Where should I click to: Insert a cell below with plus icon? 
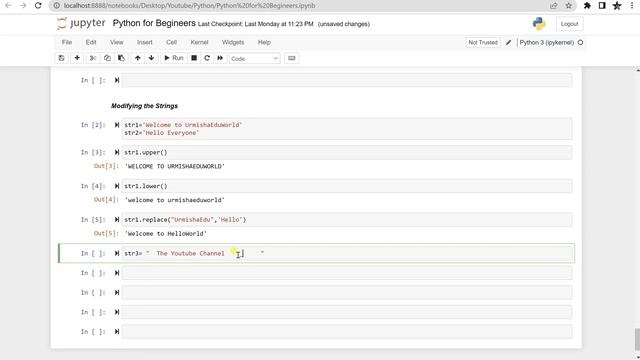pyautogui.click(x=77, y=58)
